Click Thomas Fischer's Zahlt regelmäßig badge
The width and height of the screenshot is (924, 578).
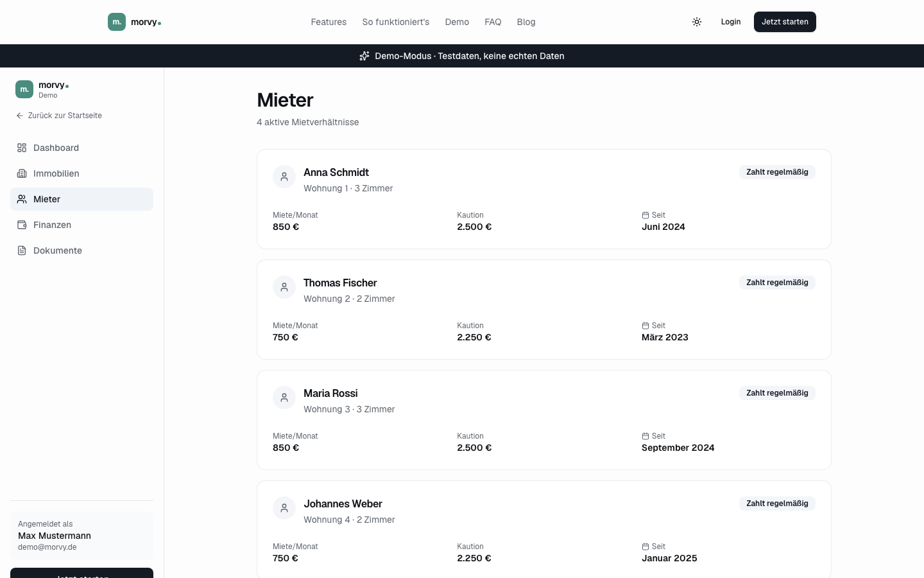(x=777, y=283)
